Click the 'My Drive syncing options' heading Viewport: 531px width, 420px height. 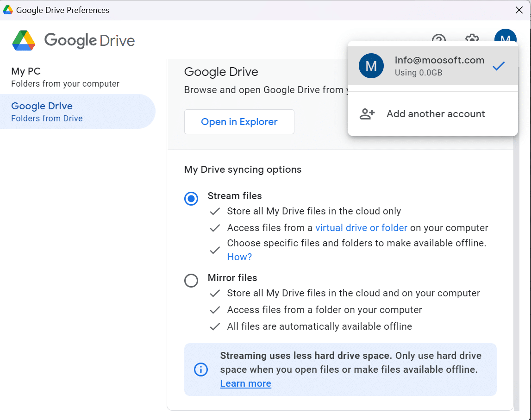243,169
